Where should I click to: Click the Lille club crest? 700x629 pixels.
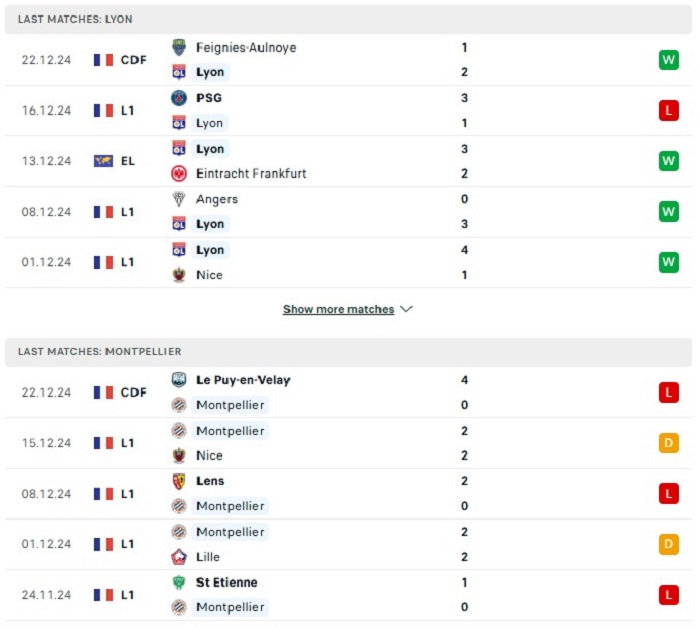pyautogui.click(x=179, y=557)
